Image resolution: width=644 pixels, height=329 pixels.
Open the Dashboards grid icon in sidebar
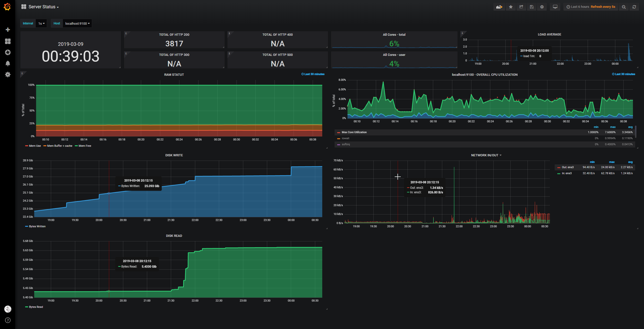[8, 41]
